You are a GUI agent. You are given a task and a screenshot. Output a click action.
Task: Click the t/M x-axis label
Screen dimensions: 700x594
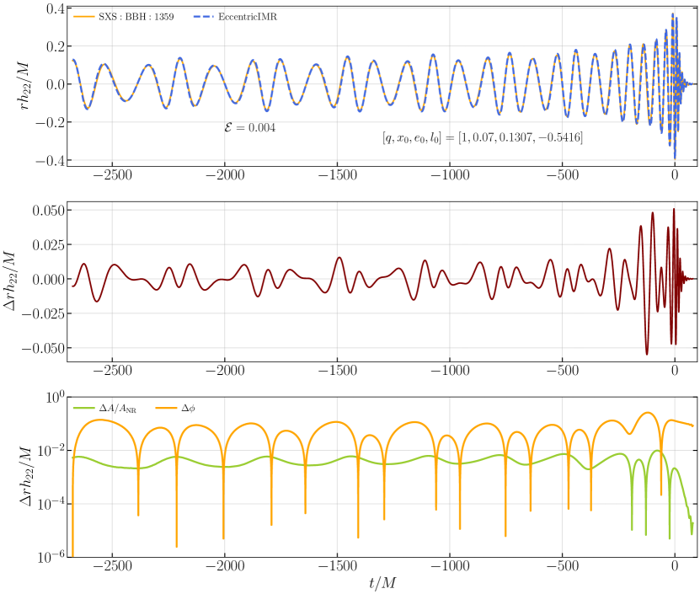coord(382,583)
